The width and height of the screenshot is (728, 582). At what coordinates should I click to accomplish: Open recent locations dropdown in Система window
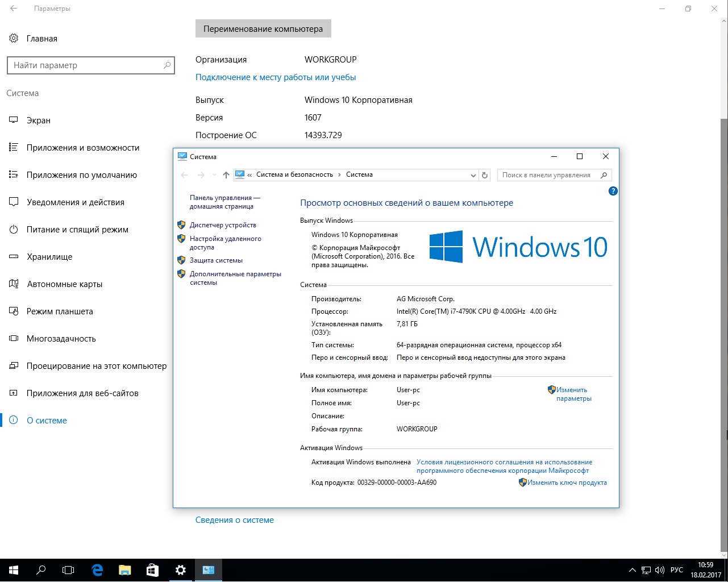click(x=214, y=175)
